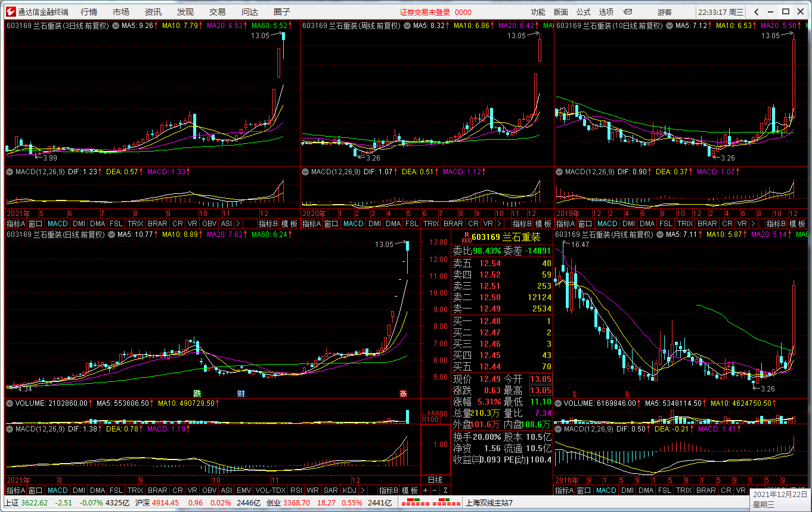This screenshot has height=512, width=812.
Task: Click the plus zoom-in icon below daily chart
Action: click(x=425, y=491)
